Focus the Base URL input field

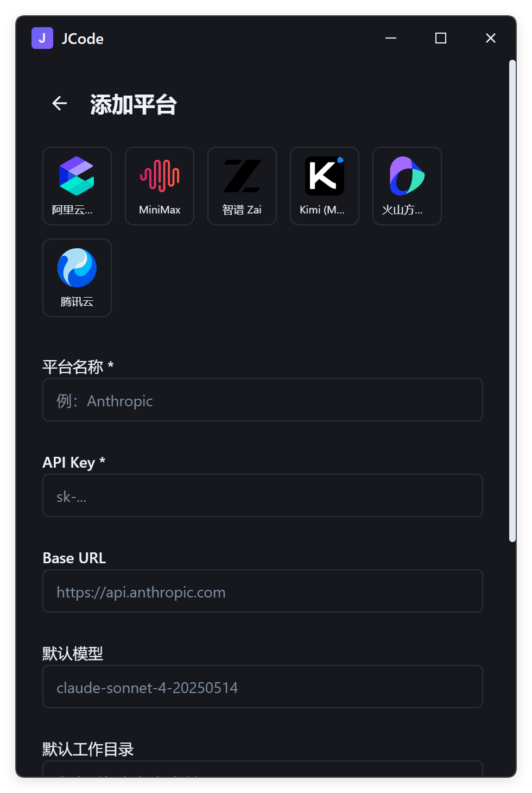(x=263, y=591)
